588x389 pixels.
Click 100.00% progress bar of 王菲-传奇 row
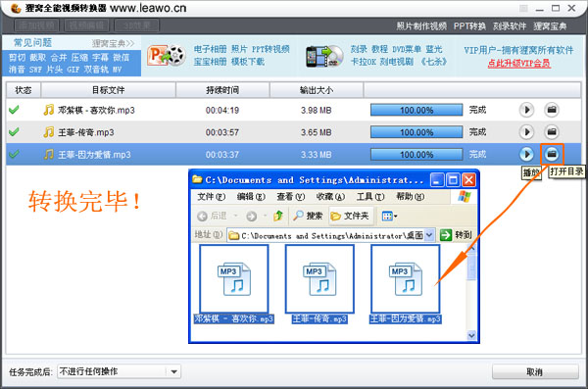(416, 132)
